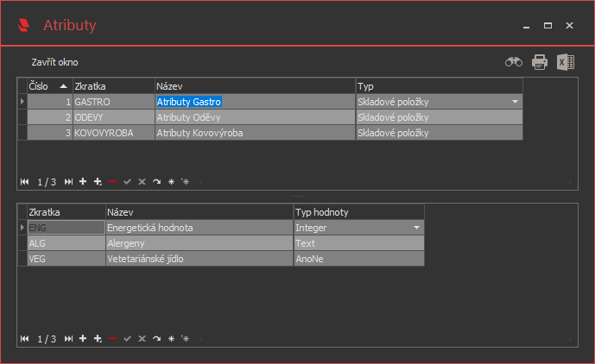Export the table with the Excel icon
The width and height of the screenshot is (595, 364).
click(x=566, y=62)
